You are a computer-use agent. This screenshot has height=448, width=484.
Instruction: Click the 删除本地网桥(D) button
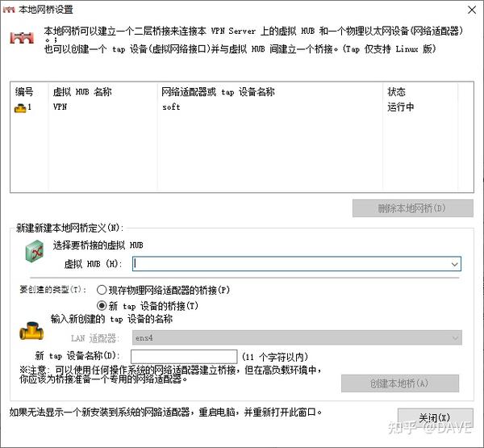[413, 208]
